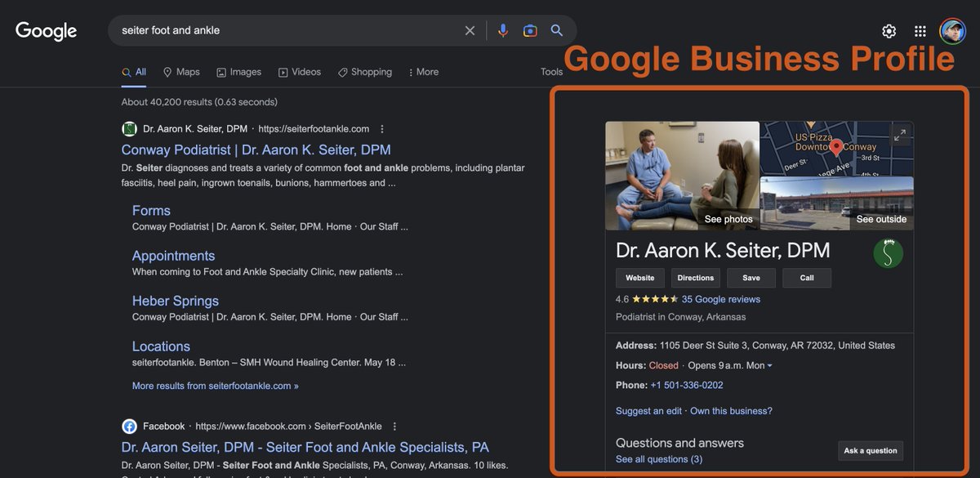
Task: Clear the search box with X icon
Action: point(470,30)
